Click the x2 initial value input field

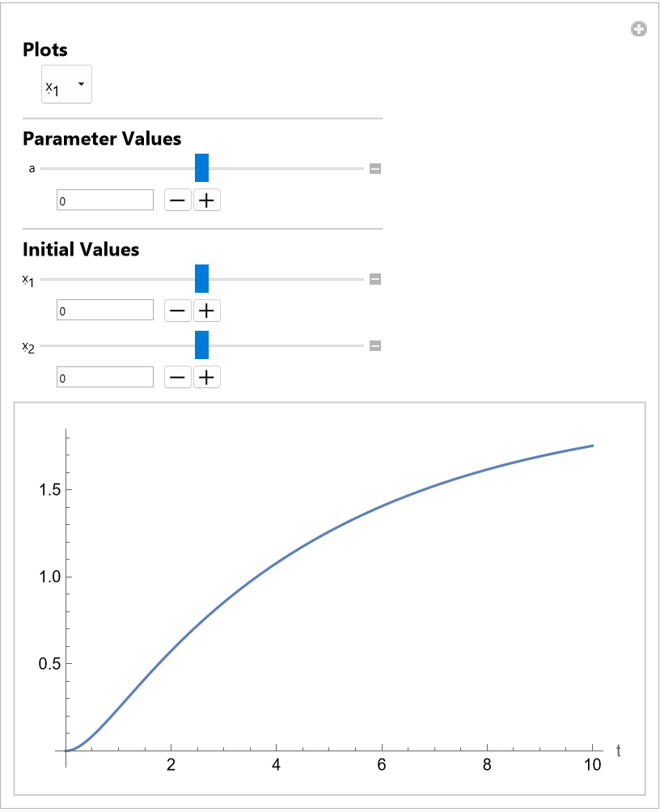pos(105,377)
